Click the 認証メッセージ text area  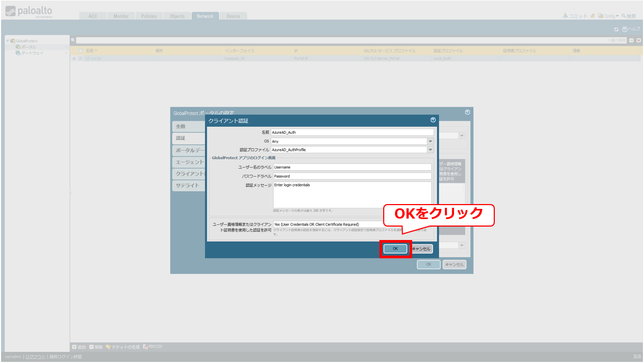[x=352, y=194]
